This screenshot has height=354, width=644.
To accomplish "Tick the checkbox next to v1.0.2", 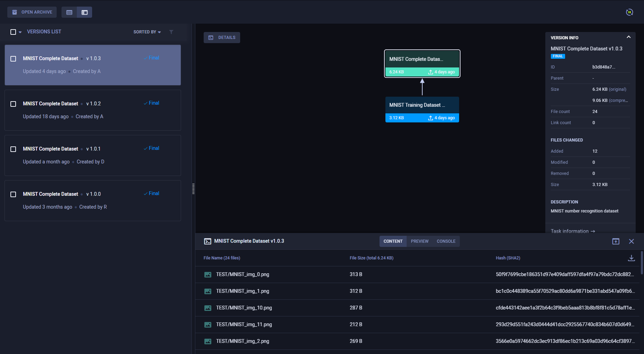I will tap(13, 104).
